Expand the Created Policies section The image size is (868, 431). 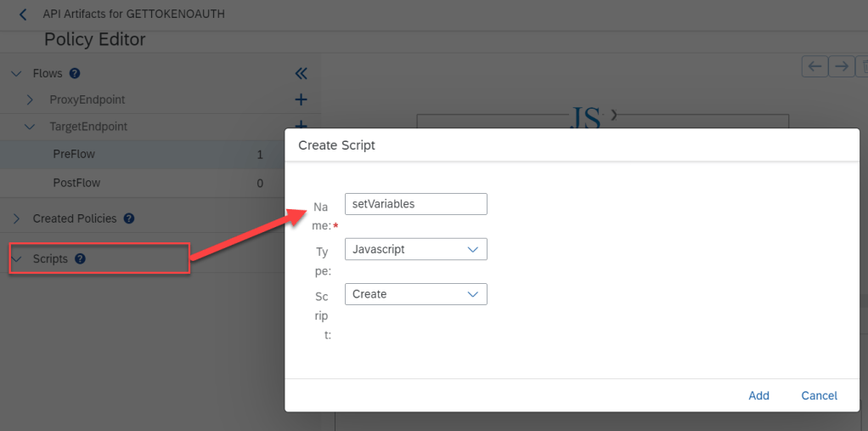(16, 218)
